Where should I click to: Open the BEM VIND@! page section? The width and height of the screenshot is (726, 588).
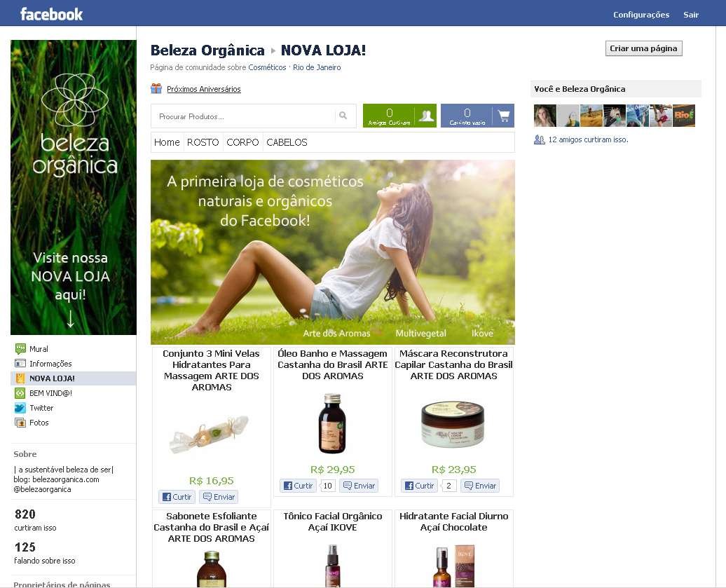51,393
